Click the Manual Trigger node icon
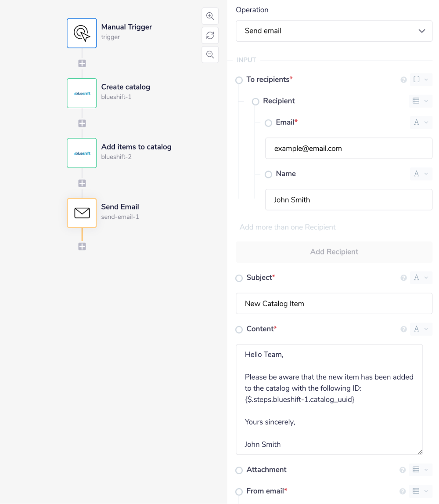The image size is (439, 504). point(82,33)
